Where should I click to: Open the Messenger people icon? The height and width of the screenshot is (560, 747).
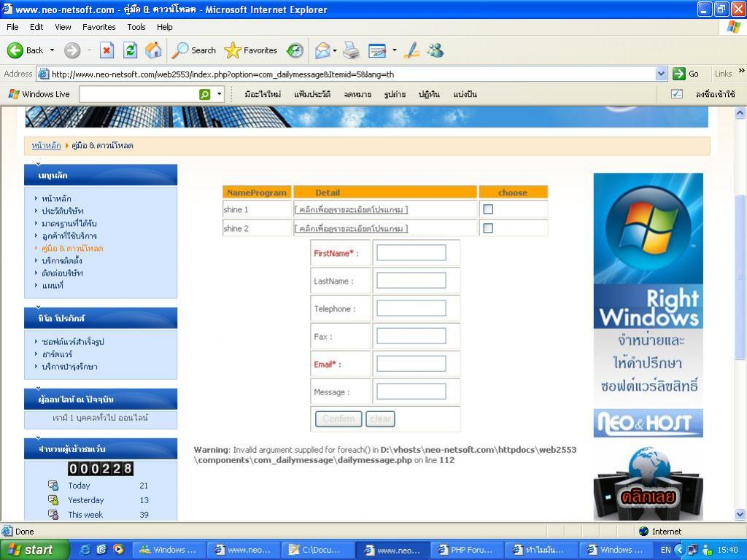pos(435,50)
